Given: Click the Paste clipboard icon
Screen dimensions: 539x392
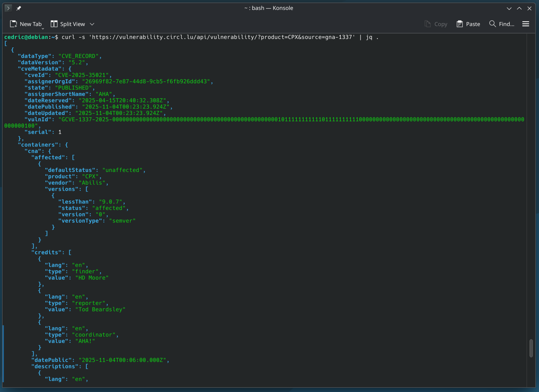Looking at the screenshot, I should (460, 24).
